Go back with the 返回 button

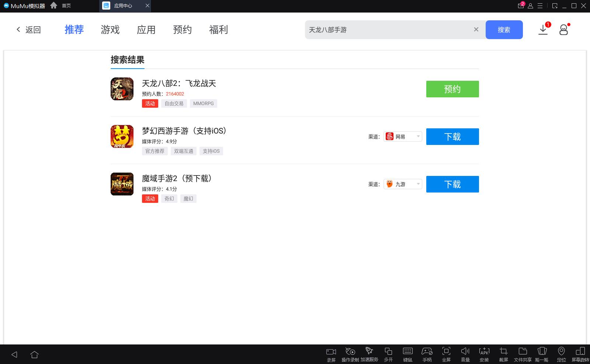(28, 30)
